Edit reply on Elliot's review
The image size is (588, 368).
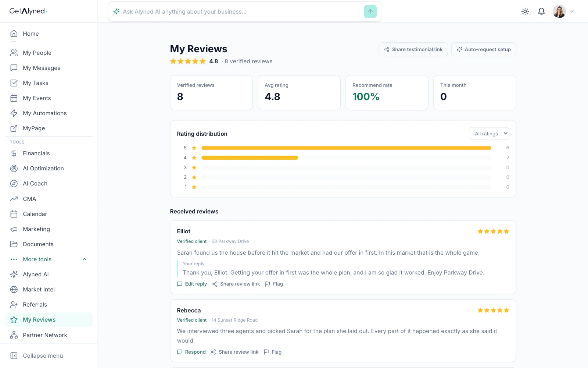tap(192, 284)
